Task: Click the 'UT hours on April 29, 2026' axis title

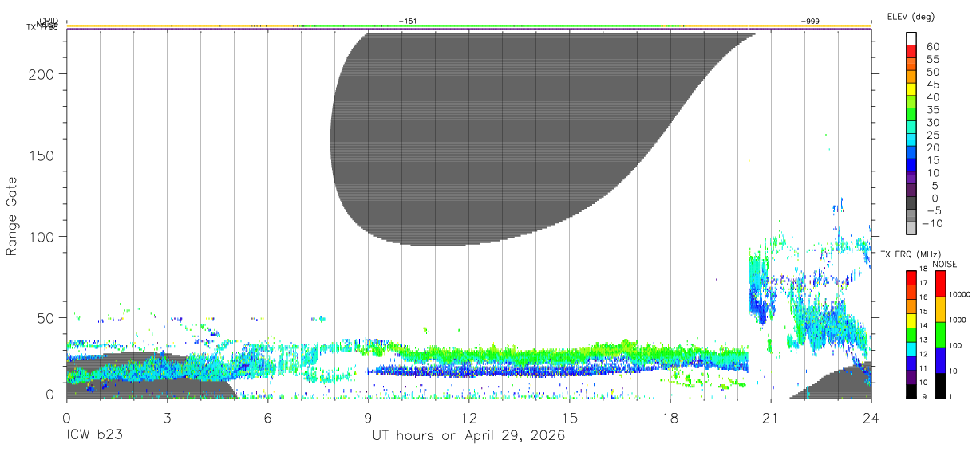Action: pos(468,436)
